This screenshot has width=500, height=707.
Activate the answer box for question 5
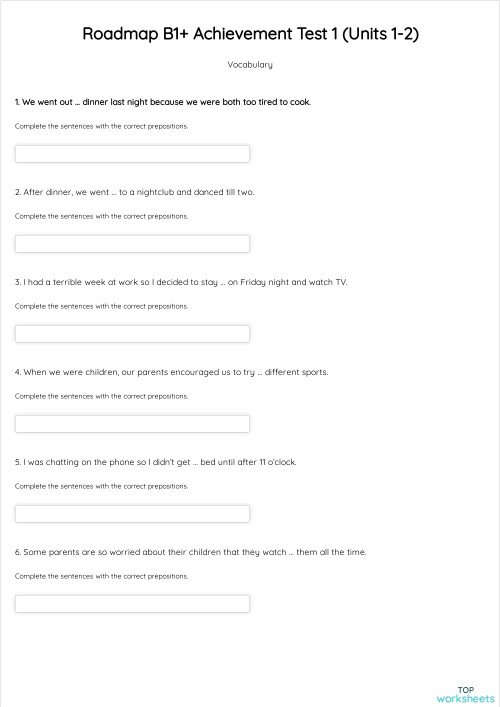pyautogui.click(x=132, y=514)
